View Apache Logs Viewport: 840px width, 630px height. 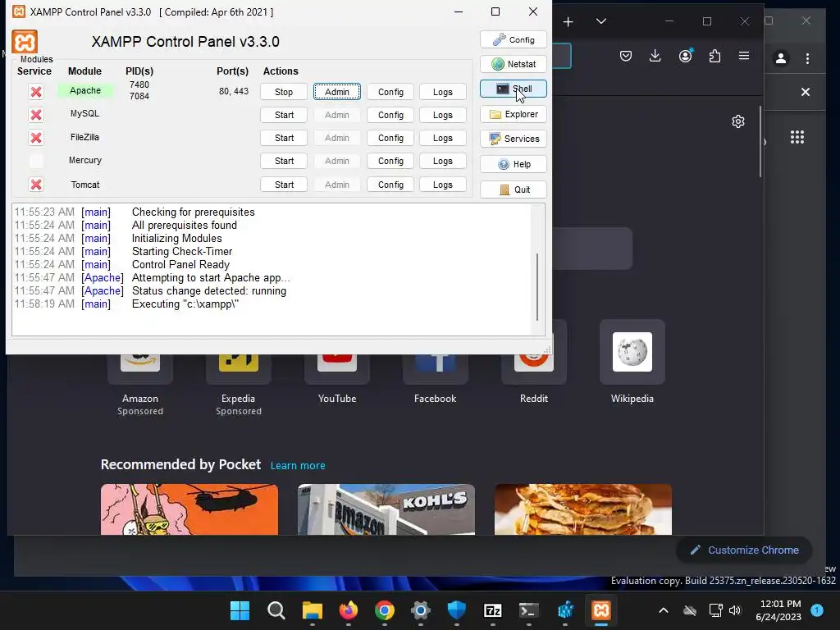442,92
